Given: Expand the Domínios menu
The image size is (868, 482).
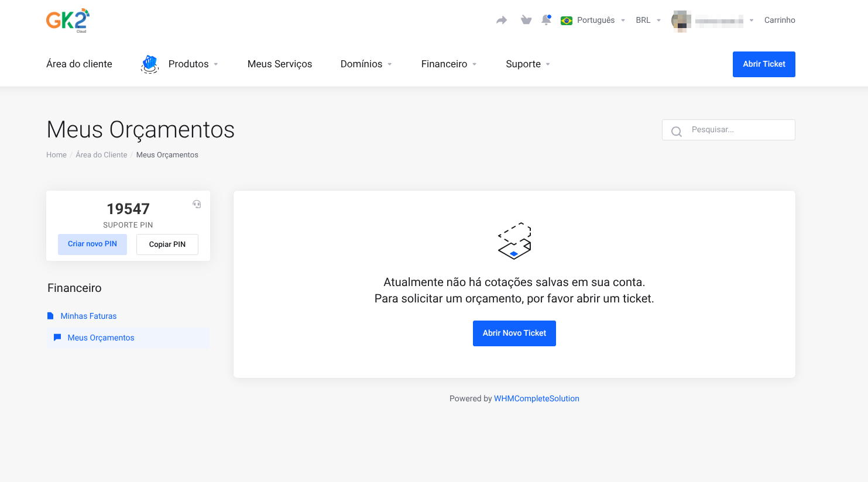Looking at the screenshot, I should pyautogui.click(x=366, y=64).
